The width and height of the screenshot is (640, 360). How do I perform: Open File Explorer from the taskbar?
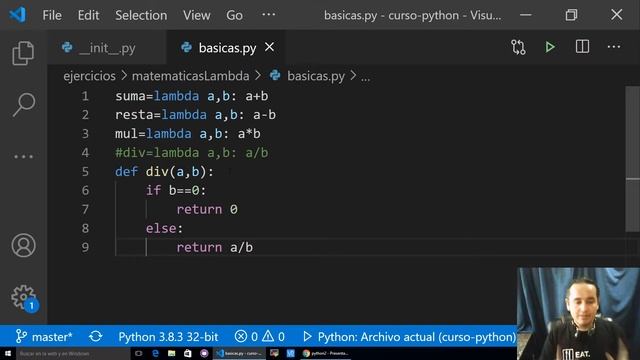tap(171, 353)
